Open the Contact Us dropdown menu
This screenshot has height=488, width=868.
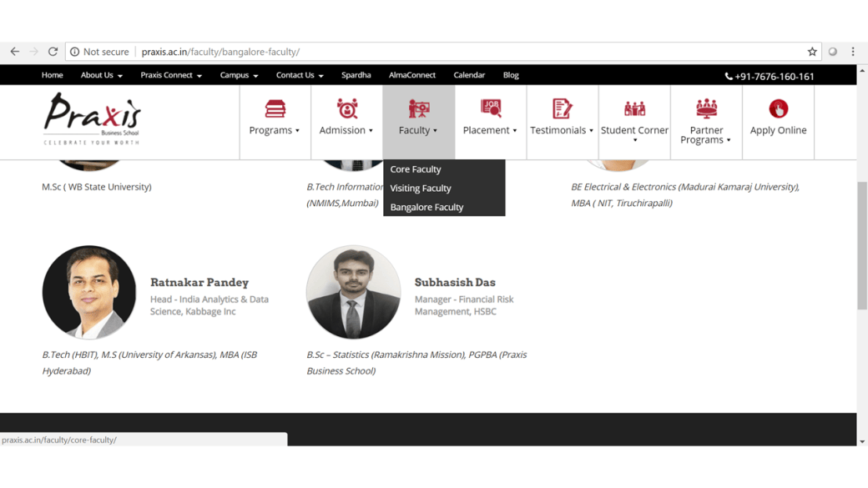tap(300, 75)
